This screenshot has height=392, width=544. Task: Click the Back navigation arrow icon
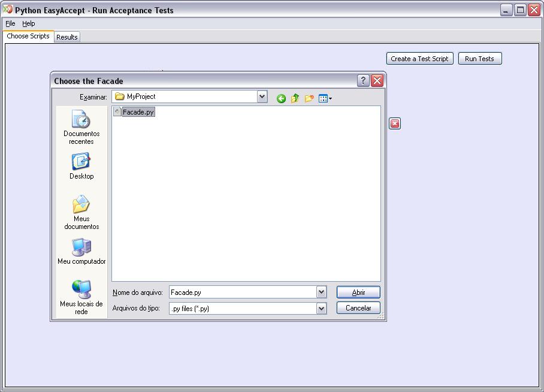(x=281, y=97)
